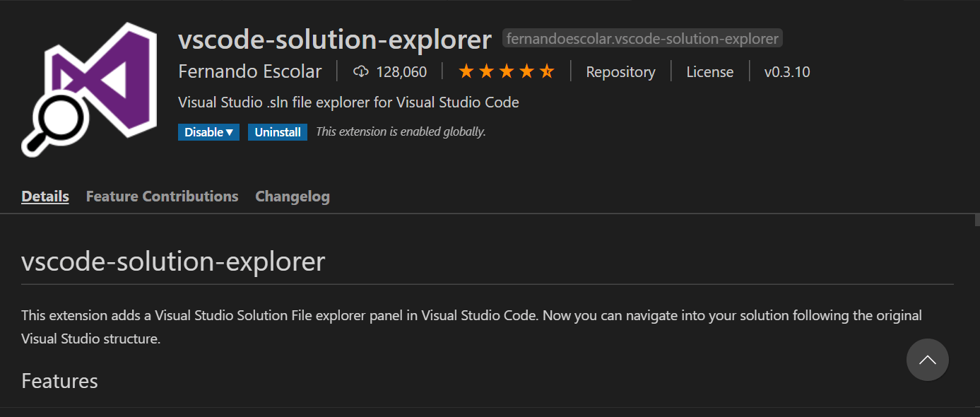This screenshot has width=980, height=417.
Task: Click the vscode-solution-explorer extension logo
Action: pyautogui.click(x=88, y=88)
